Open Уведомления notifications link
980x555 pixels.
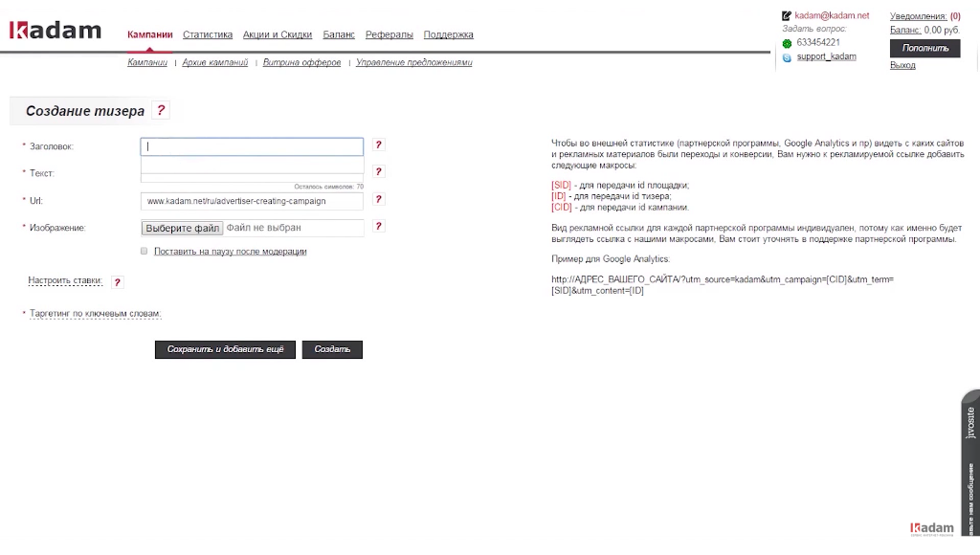(918, 16)
